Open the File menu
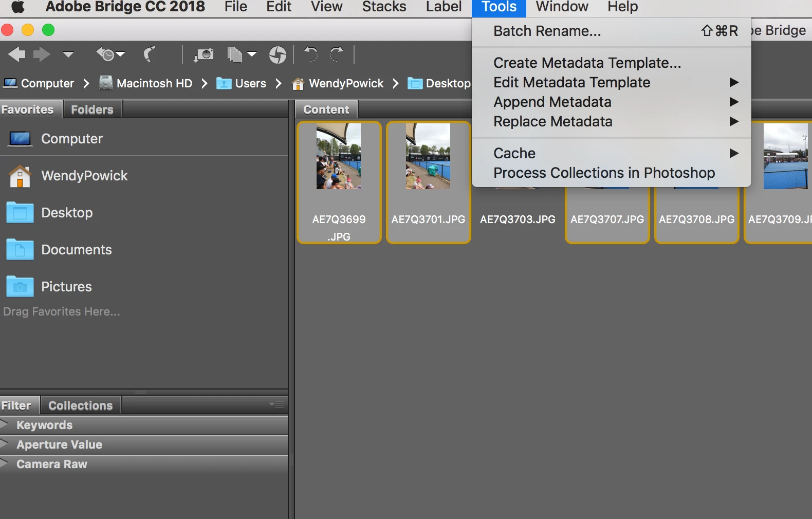 point(236,7)
